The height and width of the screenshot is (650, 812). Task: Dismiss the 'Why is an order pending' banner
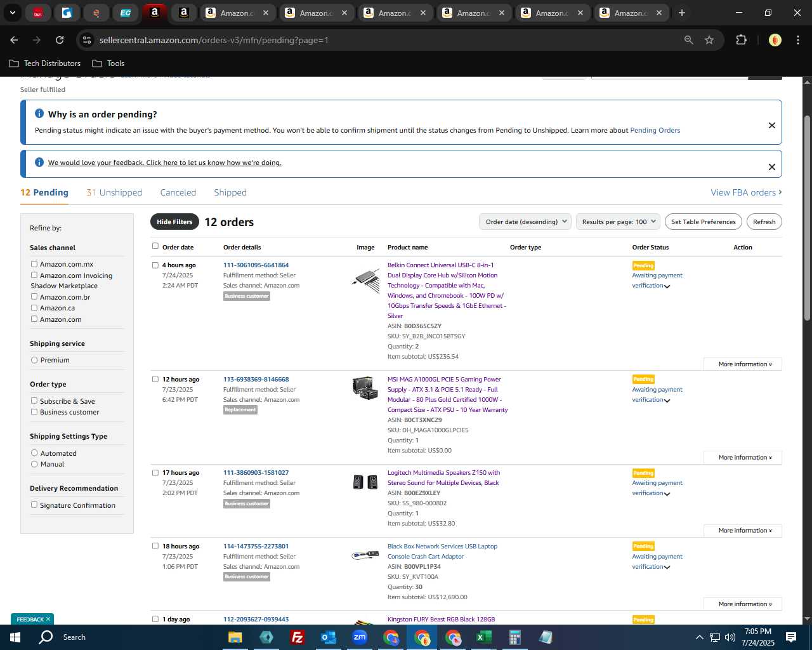pos(772,125)
